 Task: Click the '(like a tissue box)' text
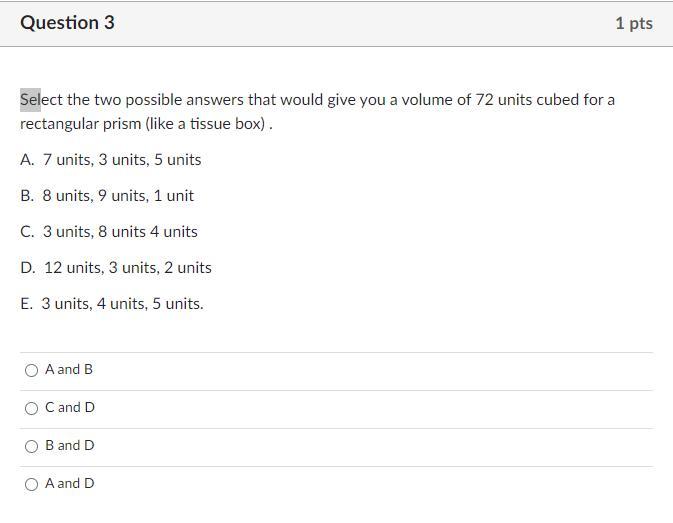206,124
